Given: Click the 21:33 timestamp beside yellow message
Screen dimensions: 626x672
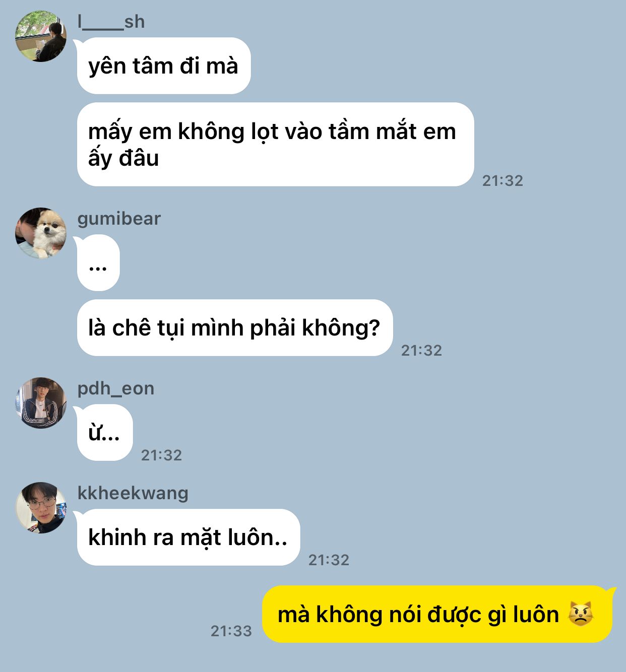Looking at the screenshot, I should pyautogui.click(x=231, y=631).
